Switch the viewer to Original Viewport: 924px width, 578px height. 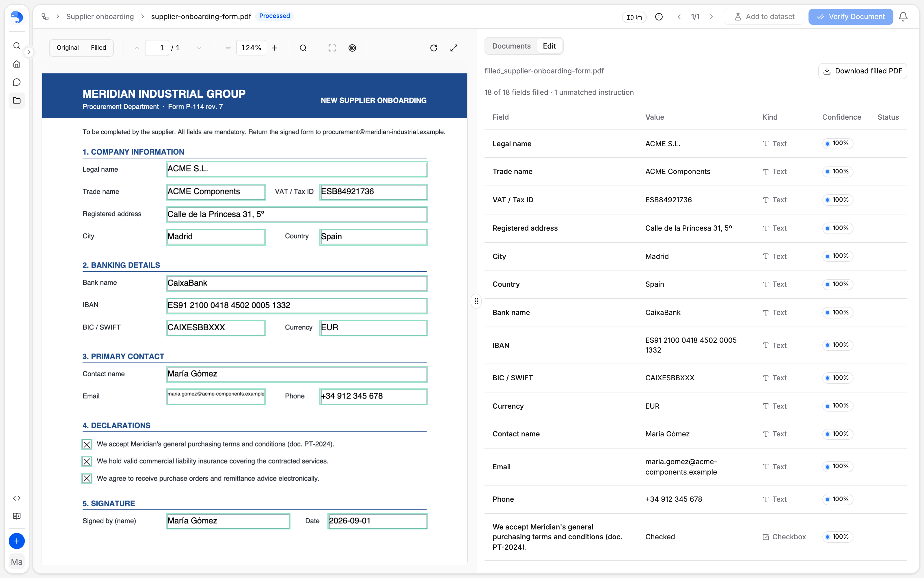[x=68, y=47]
